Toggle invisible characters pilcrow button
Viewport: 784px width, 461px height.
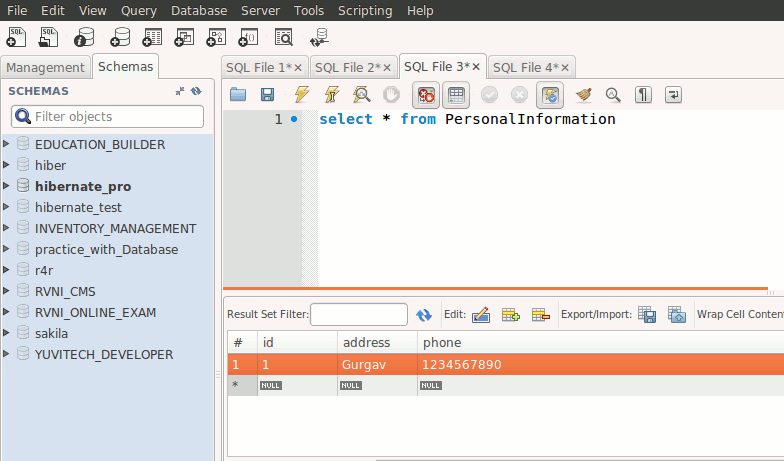(644, 95)
